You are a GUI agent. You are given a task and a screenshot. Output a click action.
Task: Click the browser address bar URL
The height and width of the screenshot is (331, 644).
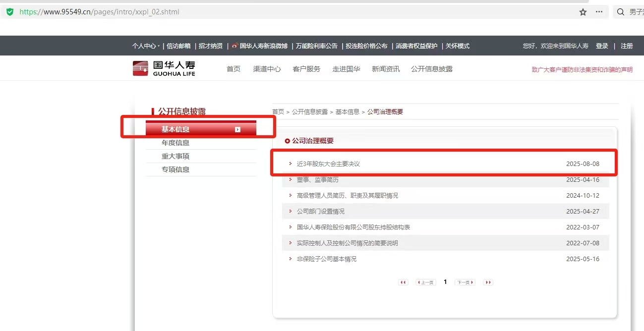pos(100,12)
